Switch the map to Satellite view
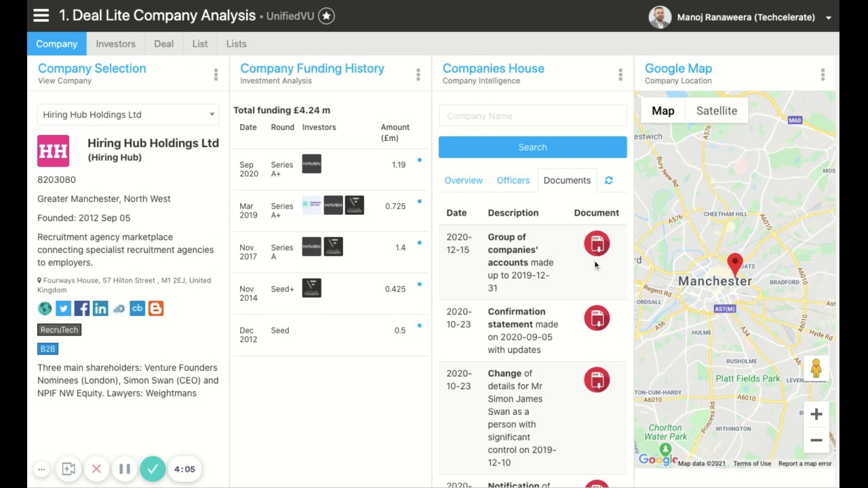This screenshot has width=868, height=488. (716, 110)
